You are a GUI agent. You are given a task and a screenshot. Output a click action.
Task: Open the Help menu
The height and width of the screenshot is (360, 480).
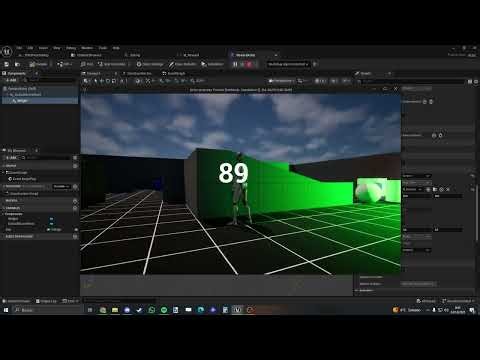[116, 48]
